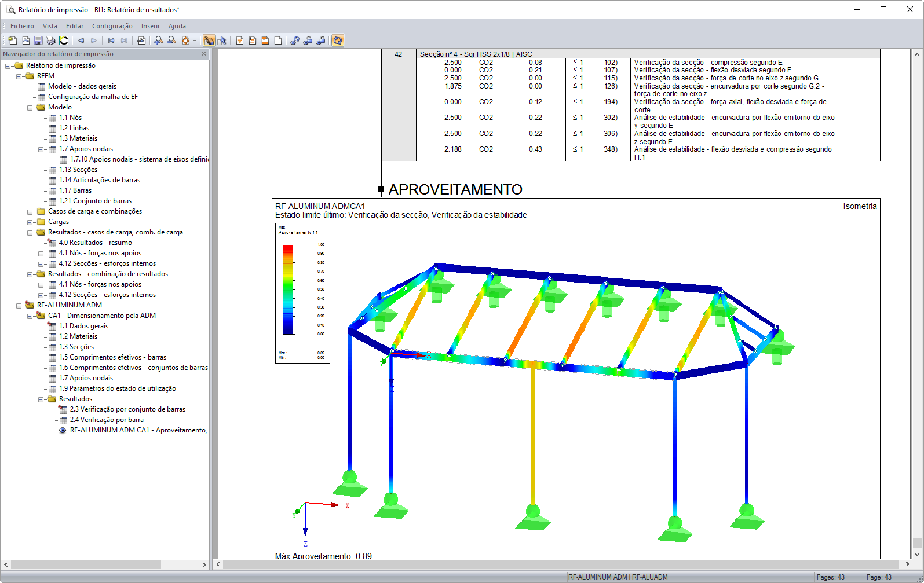Toggle the hand pan mode button
This screenshot has height=583, width=924.
pos(209,41)
